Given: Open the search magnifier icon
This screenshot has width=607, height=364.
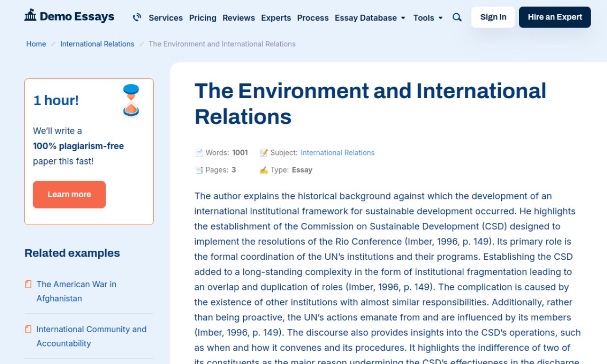Looking at the screenshot, I should click(457, 18).
